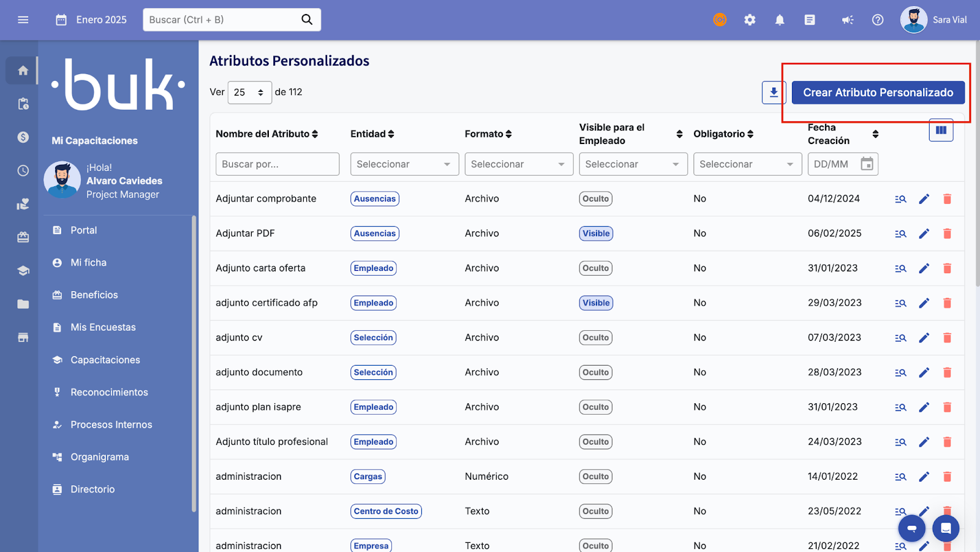This screenshot has width=980, height=552.
Task: Edit the Adjuntar comprobante attribute pencil icon
Action: (x=924, y=198)
